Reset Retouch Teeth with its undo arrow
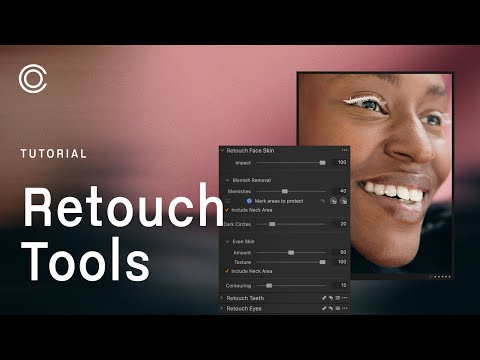This screenshot has height=360, width=480. click(331, 298)
